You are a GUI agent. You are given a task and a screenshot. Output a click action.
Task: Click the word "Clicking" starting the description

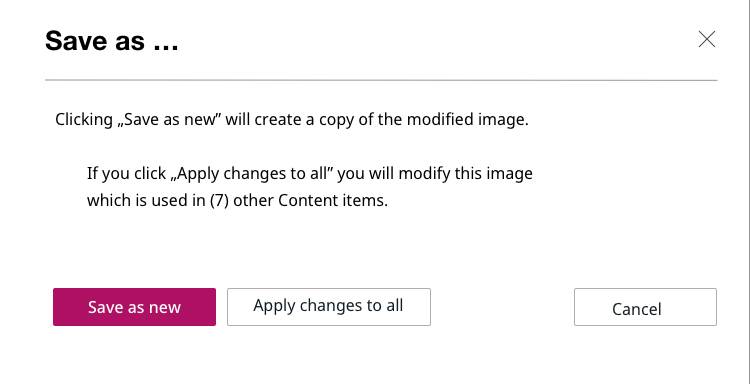[x=84, y=120]
